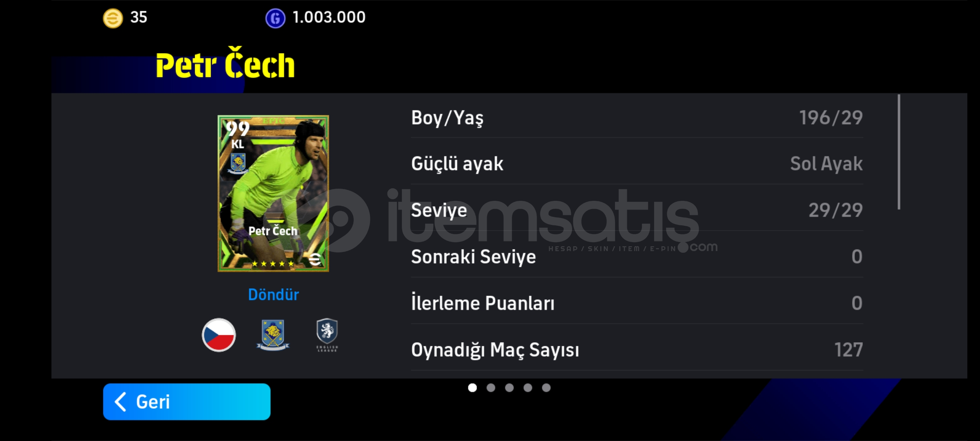Tap the eFootball logo on the card corner

coord(315,259)
